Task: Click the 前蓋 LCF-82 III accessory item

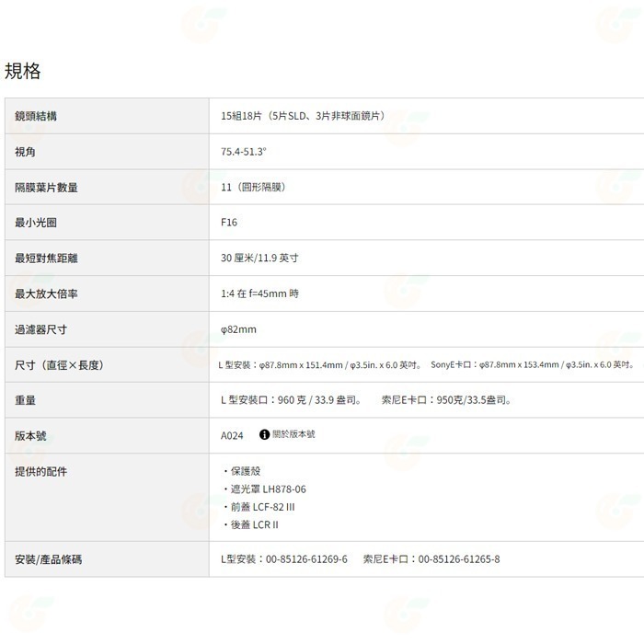Action: [262, 507]
